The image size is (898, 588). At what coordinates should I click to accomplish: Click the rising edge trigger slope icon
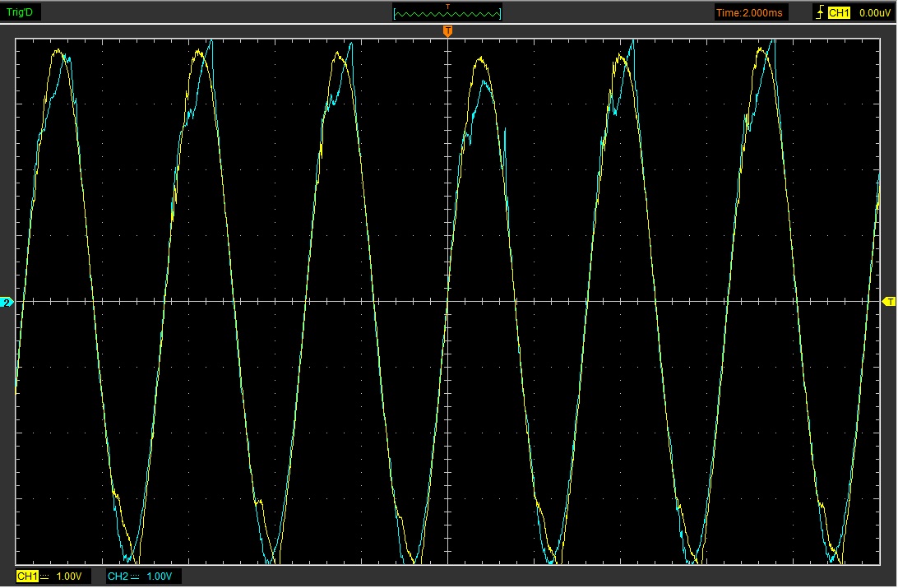(819, 12)
